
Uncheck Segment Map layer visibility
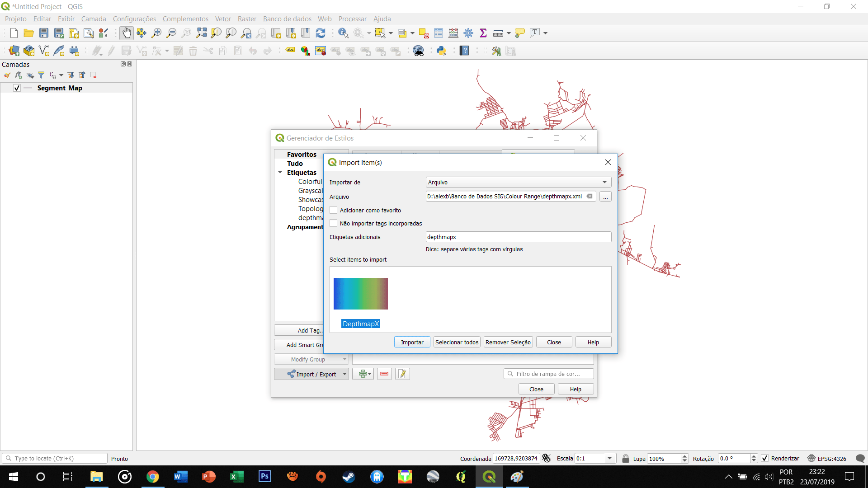point(16,88)
